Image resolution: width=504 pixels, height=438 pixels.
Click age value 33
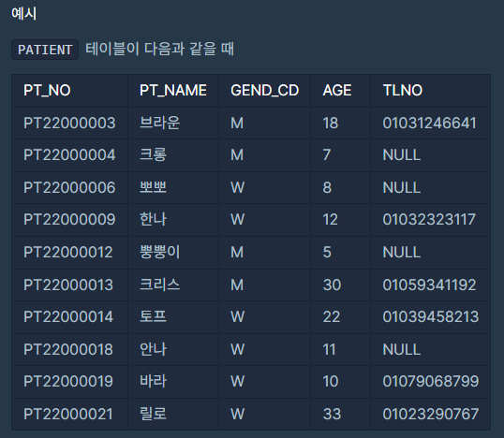pos(332,414)
